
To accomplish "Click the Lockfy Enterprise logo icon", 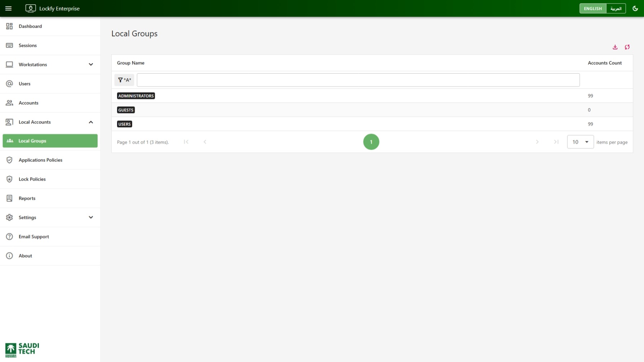I will click(31, 8).
